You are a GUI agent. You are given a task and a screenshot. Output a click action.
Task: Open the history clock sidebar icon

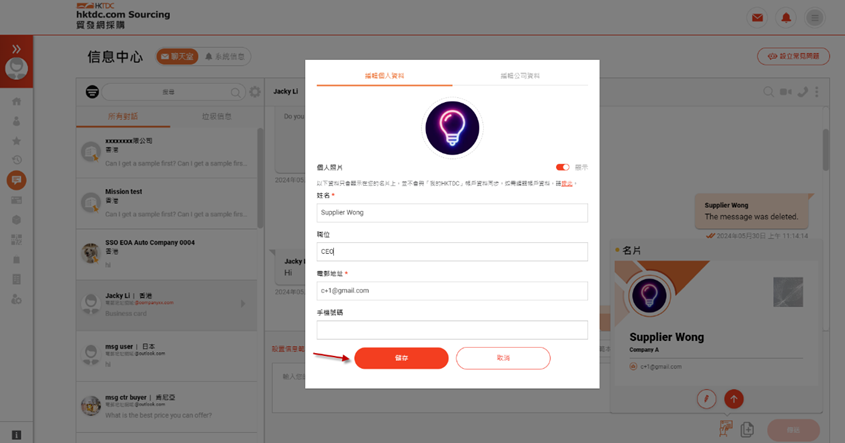16,160
